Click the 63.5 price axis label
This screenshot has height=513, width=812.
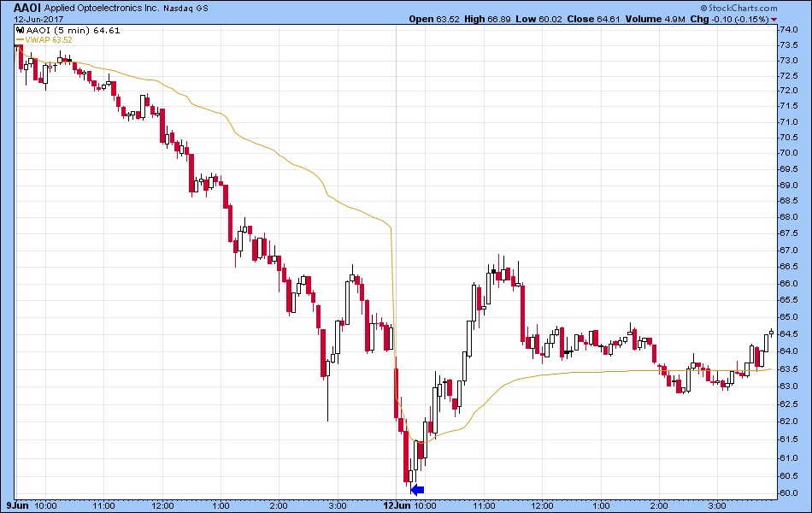789,369
